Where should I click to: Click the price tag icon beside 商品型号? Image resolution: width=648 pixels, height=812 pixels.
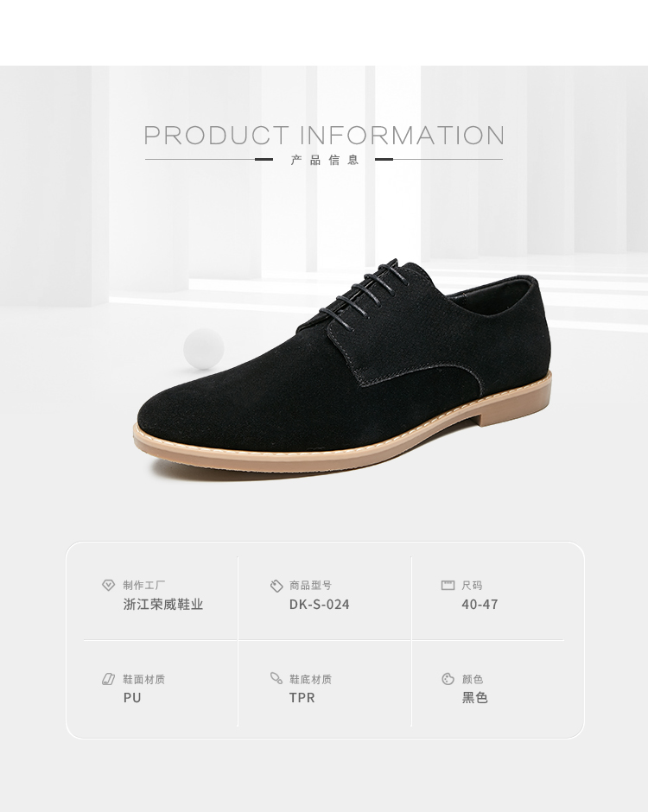click(x=276, y=586)
